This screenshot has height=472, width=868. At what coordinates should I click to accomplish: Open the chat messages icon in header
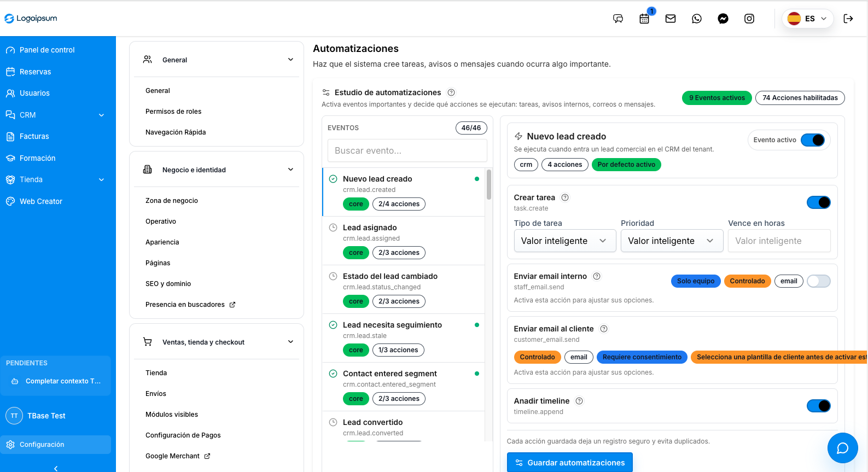pos(618,19)
